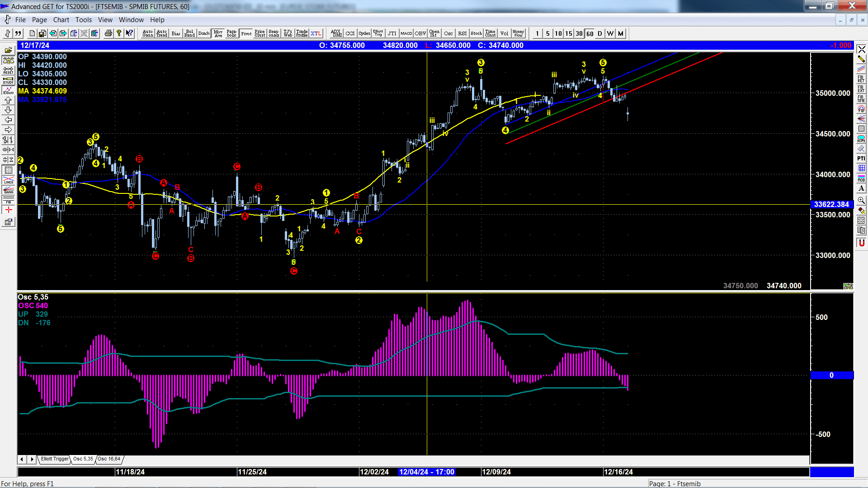The width and height of the screenshot is (868, 488).
Task: Open the Help menu
Action: coord(157,20)
